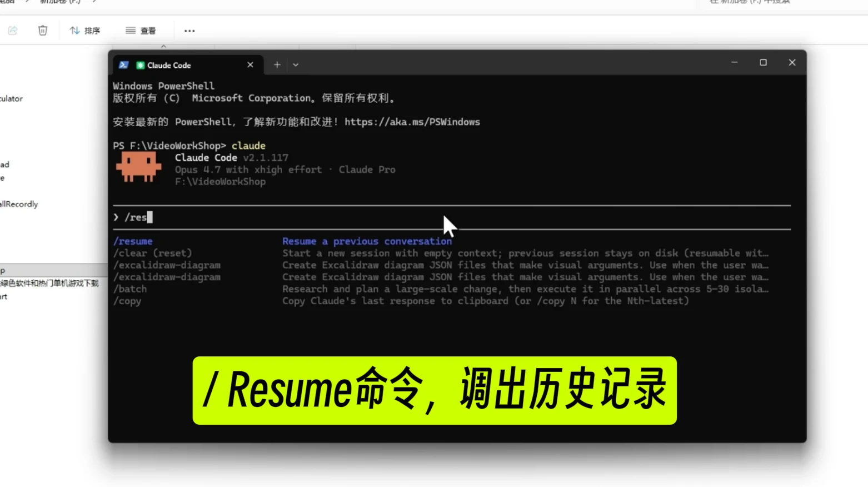Select the /batch command suggestion
The height and width of the screenshot is (487, 868).
tap(130, 289)
